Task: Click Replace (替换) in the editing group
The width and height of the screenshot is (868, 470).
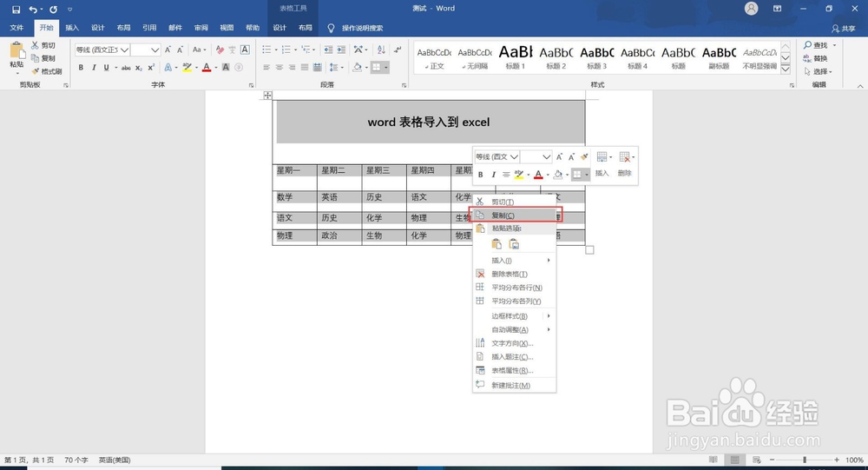Action: click(x=816, y=59)
